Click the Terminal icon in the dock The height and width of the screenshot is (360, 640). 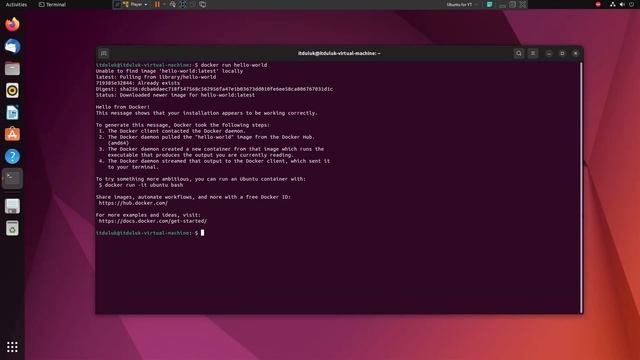click(12, 179)
